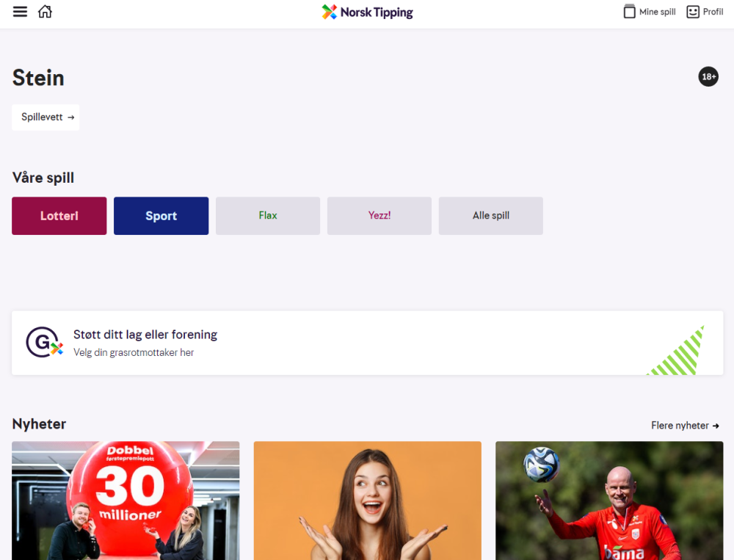Click the Grasrot G logo icon
Image resolution: width=734 pixels, height=560 pixels.
pos(44,342)
